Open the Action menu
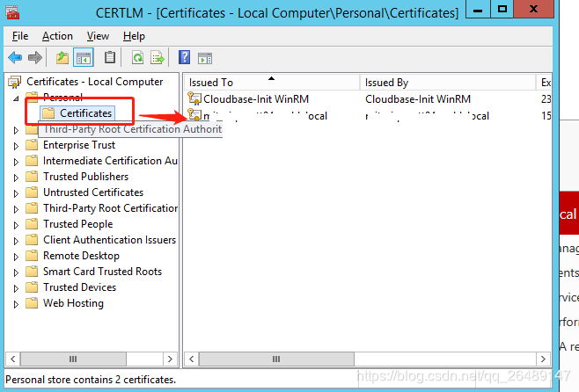The image size is (579, 392). (57, 36)
